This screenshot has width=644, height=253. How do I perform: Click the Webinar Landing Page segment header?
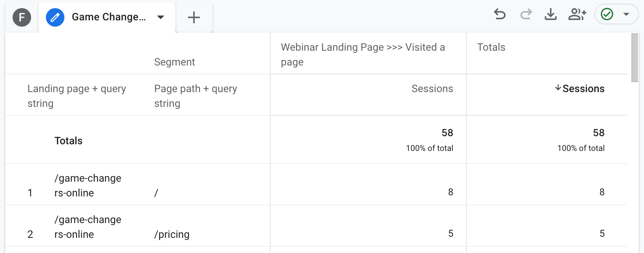click(x=363, y=54)
